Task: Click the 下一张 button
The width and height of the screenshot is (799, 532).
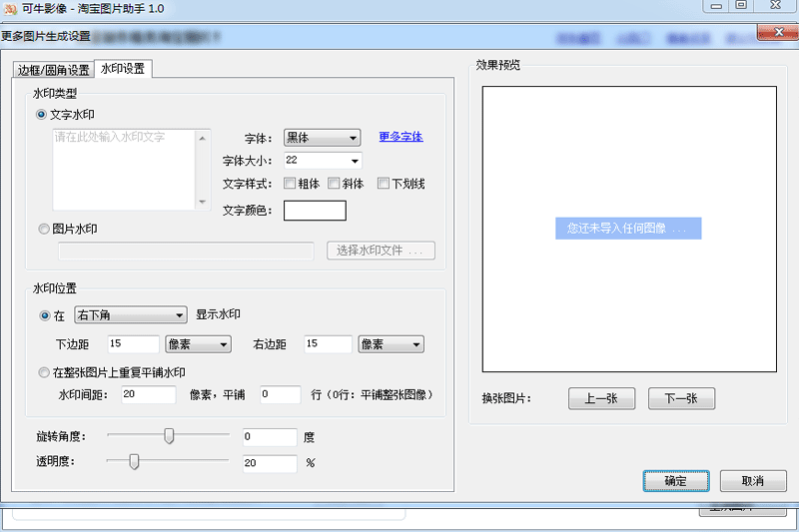Action: (682, 398)
